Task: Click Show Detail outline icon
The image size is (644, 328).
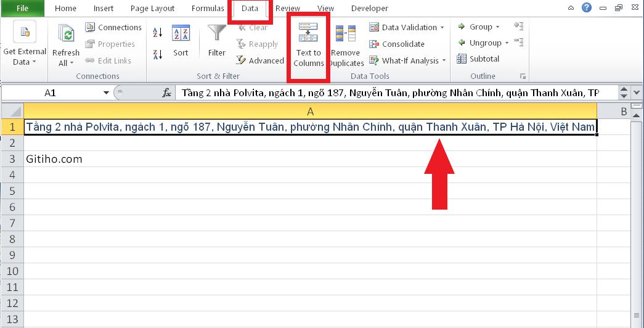Action: 519,27
